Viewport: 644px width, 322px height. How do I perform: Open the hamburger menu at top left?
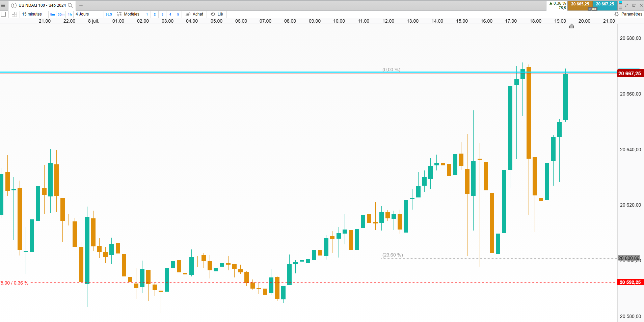point(3,5)
